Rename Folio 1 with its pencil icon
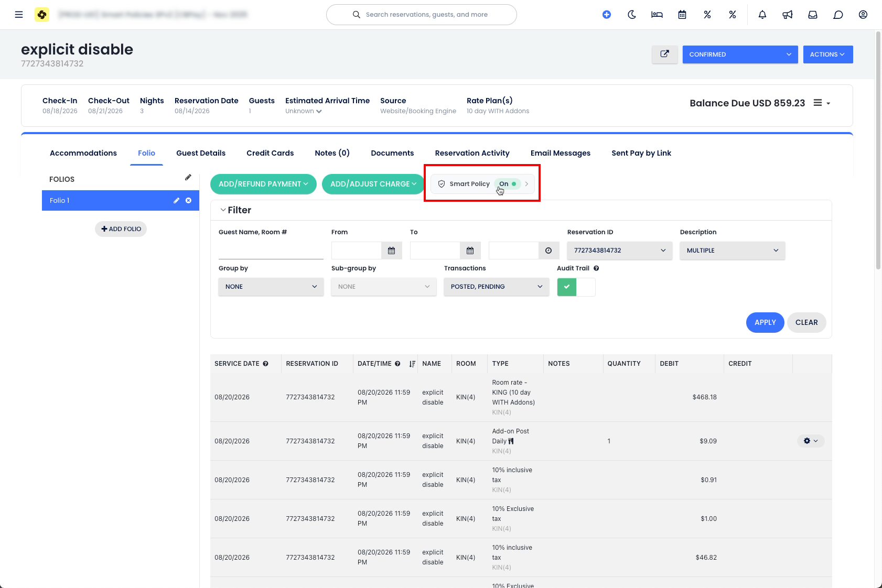 (177, 201)
